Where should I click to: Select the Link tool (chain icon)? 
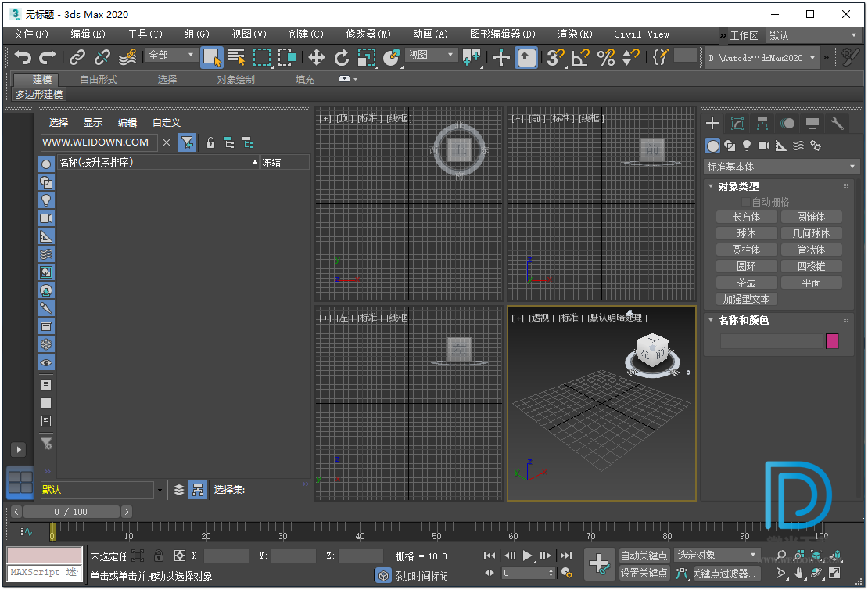77,57
